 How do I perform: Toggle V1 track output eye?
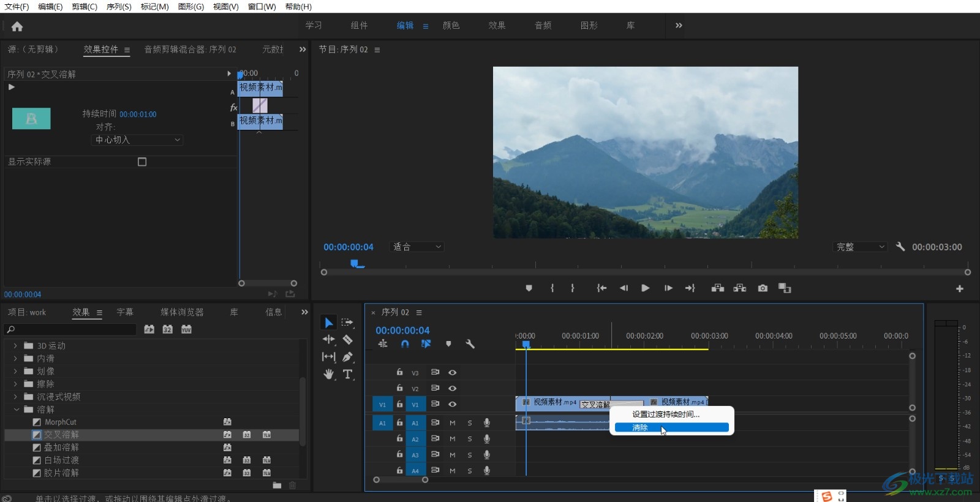tap(453, 404)
